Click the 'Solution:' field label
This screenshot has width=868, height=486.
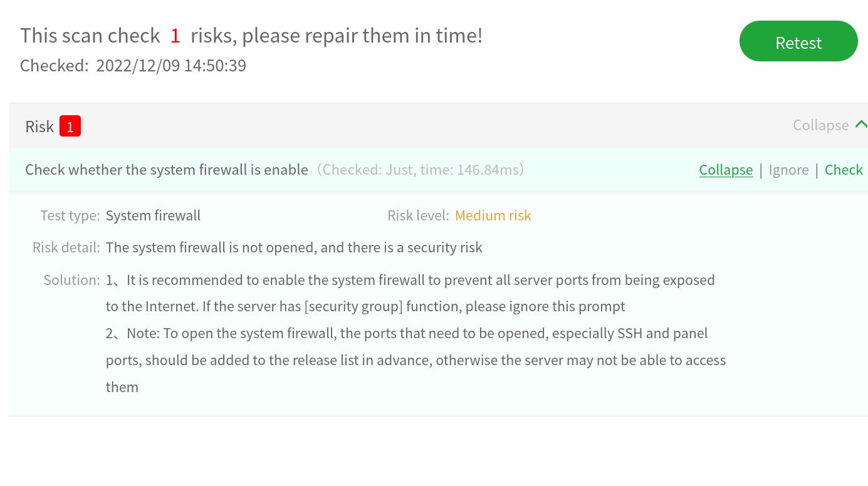point(71,280)
